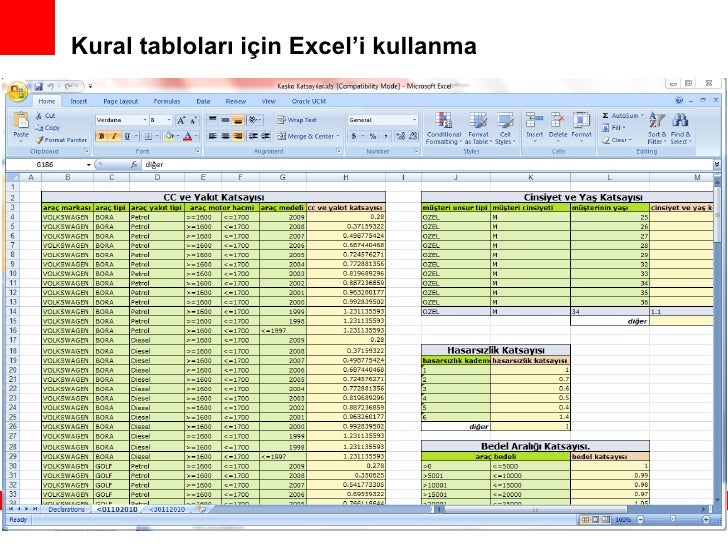728x546 pixels.
Task: Apply the font color A button
Action: coord(188,136)
